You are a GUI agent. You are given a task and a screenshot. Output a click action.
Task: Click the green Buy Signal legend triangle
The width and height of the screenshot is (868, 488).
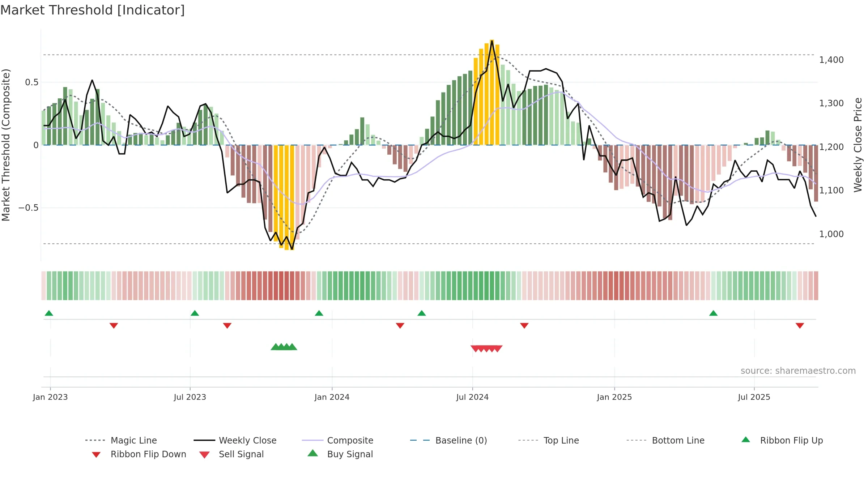pos(313,453)
